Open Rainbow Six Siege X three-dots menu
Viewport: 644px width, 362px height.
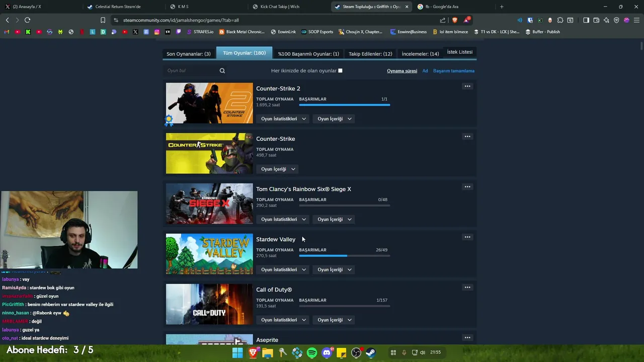467,187
